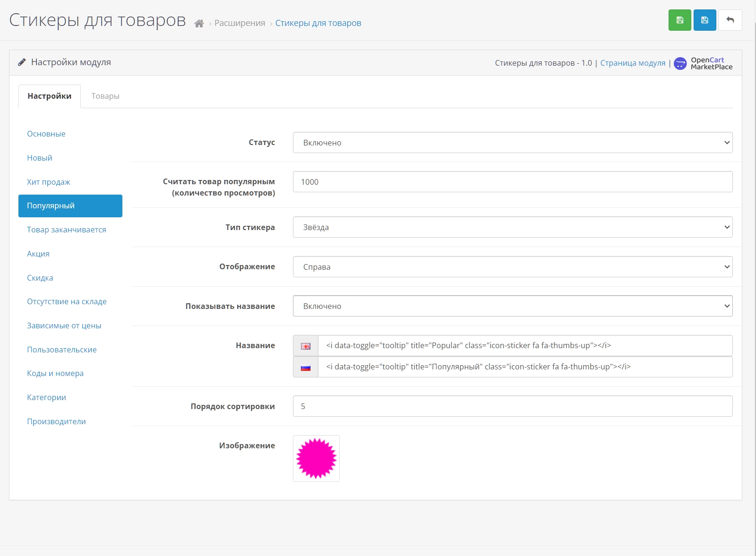
Task: Select Основные in the side menu
Action: tap(70, 134)
